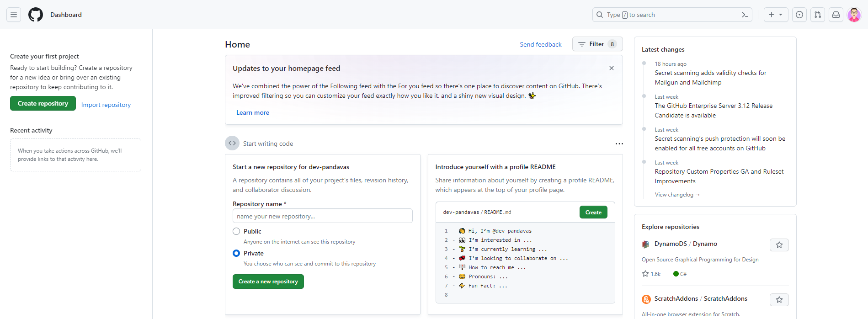Open the Create new plus dropdown
This screenshot has height=319, width=868.
pyautogui.click(x=776, y=15)
